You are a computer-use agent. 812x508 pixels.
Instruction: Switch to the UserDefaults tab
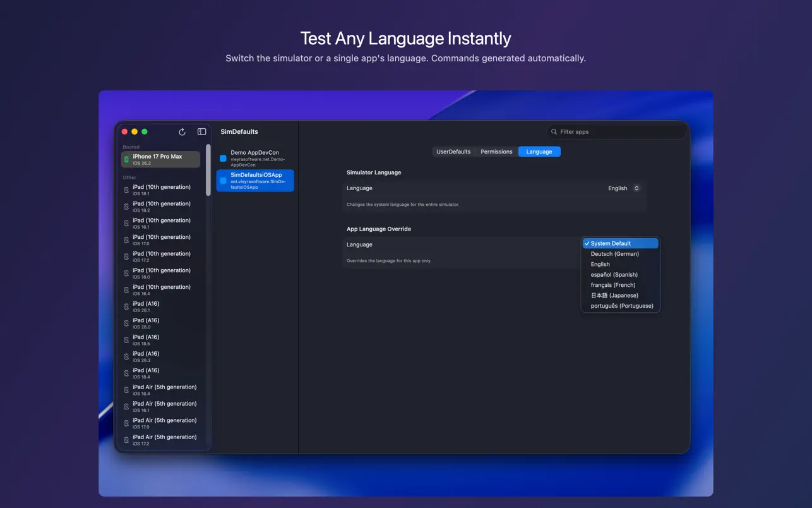point(452,152)
